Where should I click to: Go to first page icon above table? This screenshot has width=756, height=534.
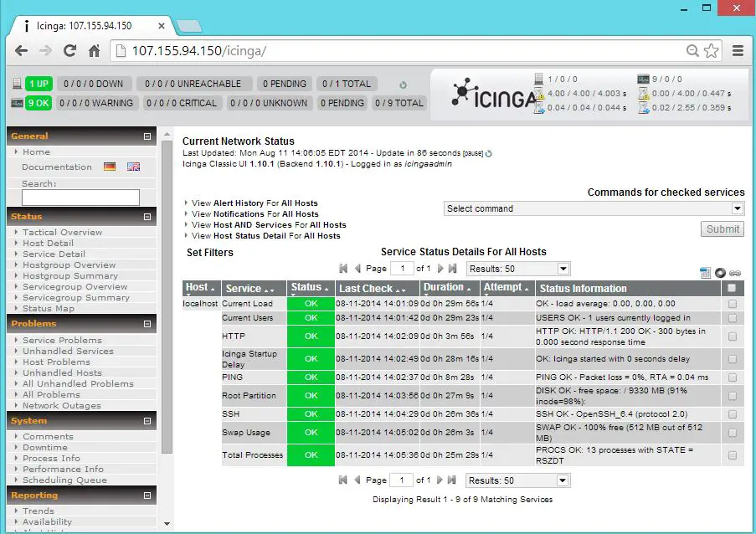tap(343, 269)
